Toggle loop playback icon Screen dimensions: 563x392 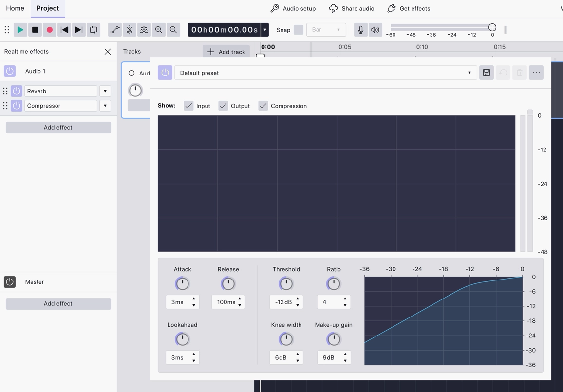pos(94,30)
